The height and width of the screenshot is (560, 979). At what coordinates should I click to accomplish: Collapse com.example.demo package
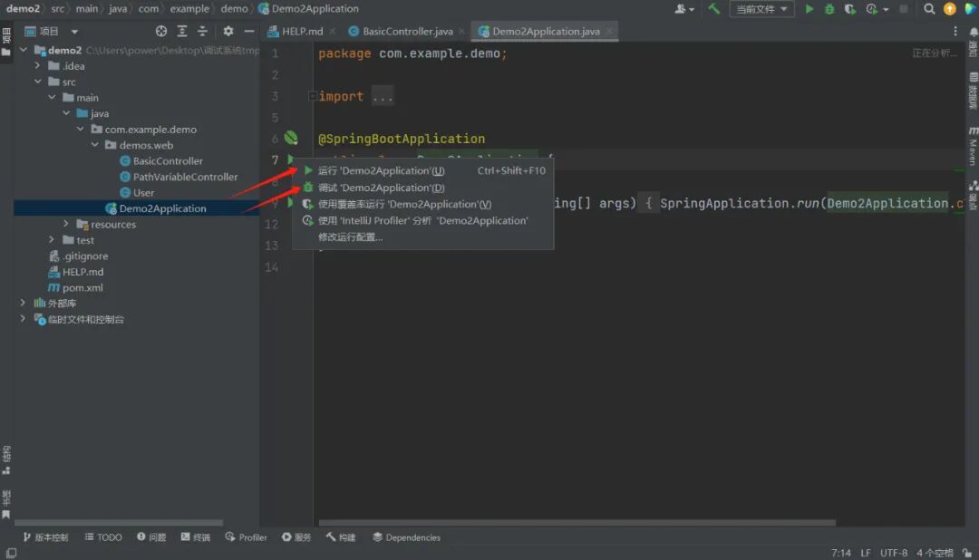[81, 129]
